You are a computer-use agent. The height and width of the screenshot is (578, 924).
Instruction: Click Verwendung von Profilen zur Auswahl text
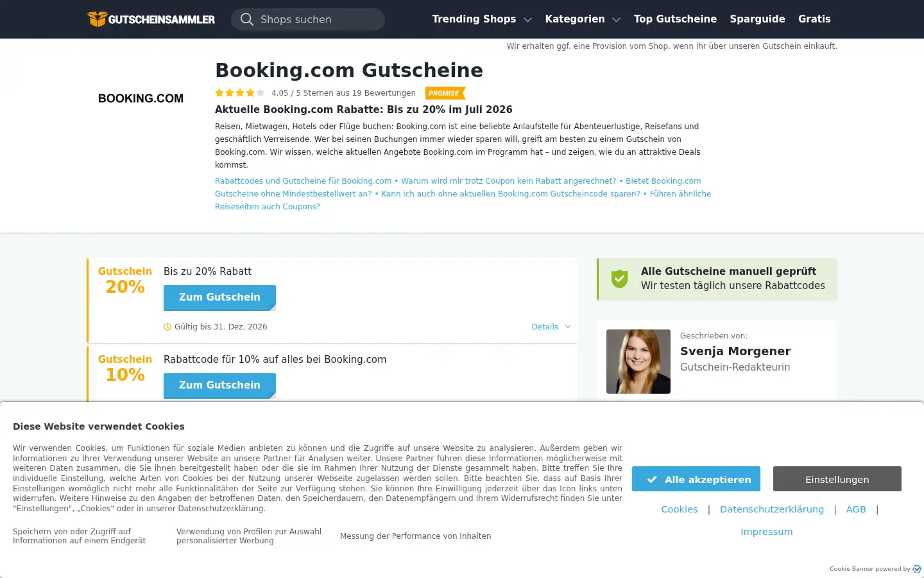249,536
